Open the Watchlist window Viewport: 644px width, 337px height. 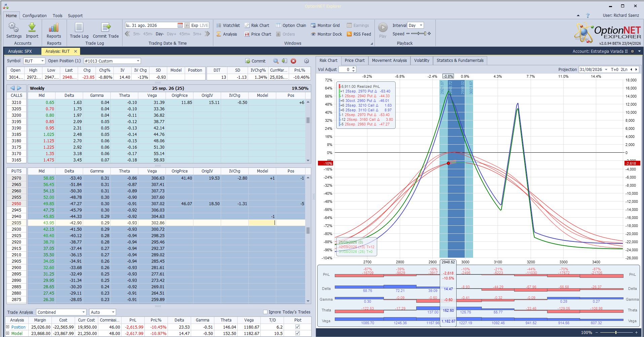(x=228, y=25)
